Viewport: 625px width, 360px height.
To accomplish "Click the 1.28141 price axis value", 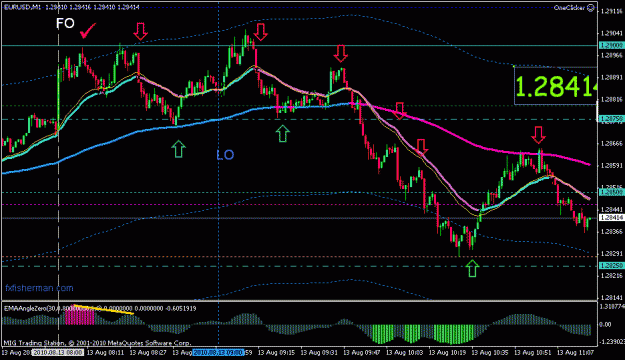I will point(611,297).
